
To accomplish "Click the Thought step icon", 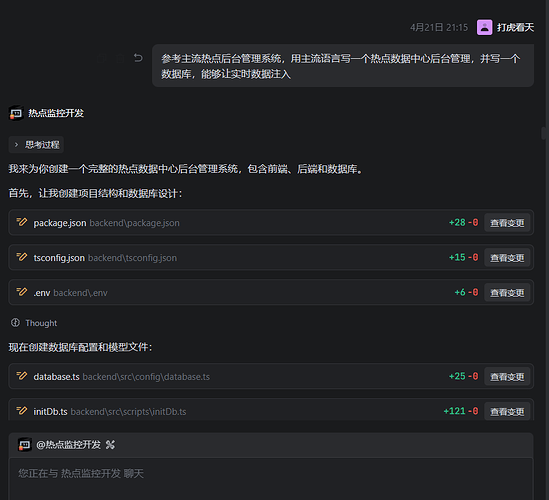I will tap(15, 322).
